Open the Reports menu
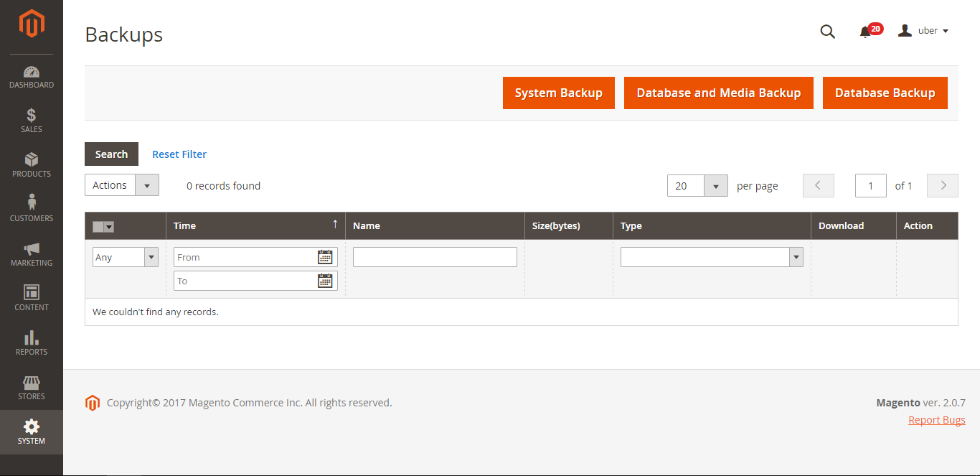 (32, 344)
